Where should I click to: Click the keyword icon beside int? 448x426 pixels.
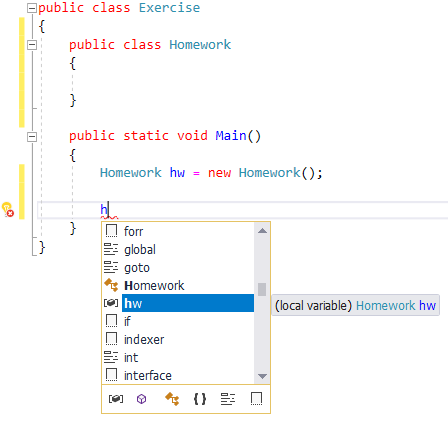(111, 357)
